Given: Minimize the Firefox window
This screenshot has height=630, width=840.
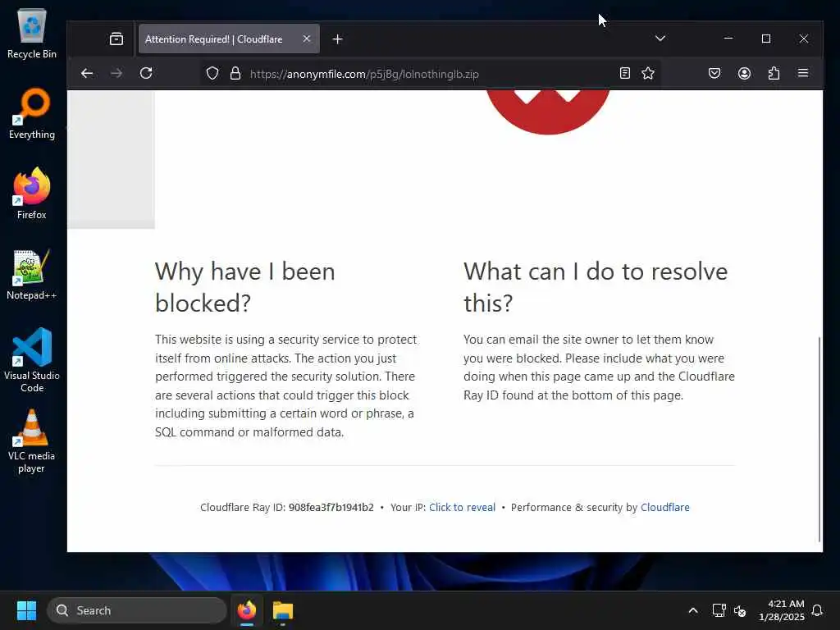Looking at the screenshot, I should point(728,39).
